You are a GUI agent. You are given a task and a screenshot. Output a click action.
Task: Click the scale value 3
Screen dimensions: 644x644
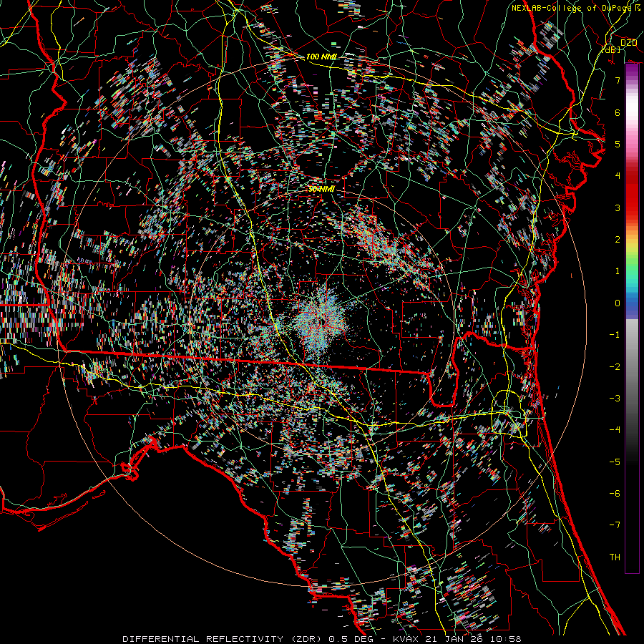pos(618,208)
